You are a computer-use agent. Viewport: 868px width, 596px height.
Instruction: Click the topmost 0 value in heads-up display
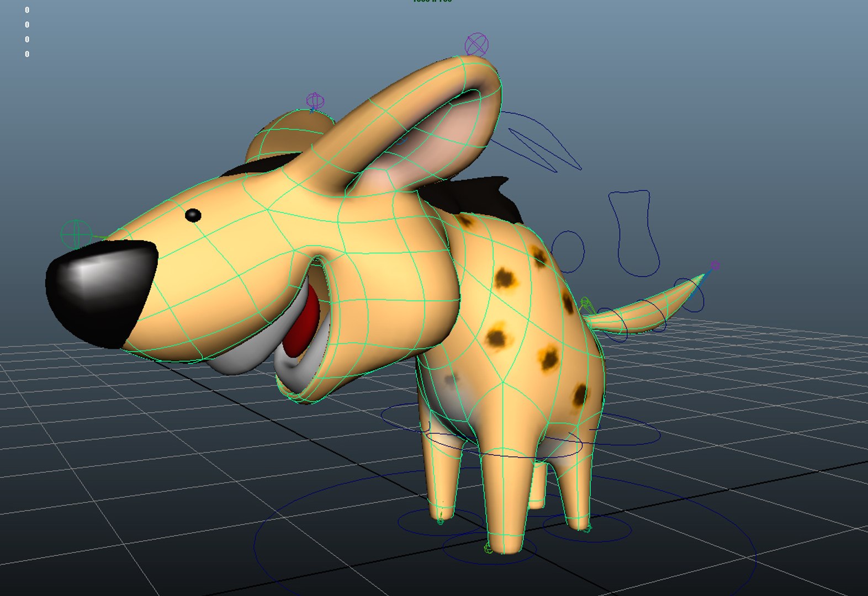tap(27, 10)
